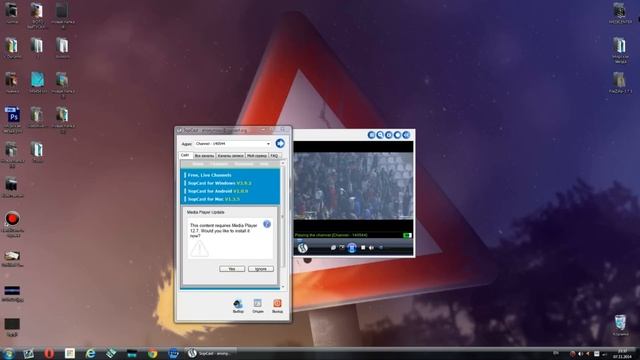The width and height of the screenshot is (640, 360).
Task: Launch Internet Explorer from the taskbar
Action: pos(90,353)
